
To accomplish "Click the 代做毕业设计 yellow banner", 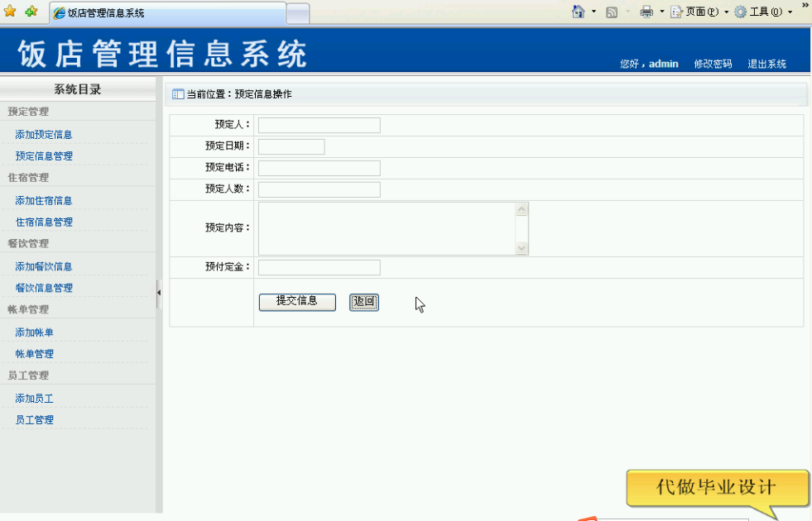I will [x=718, y=487].
